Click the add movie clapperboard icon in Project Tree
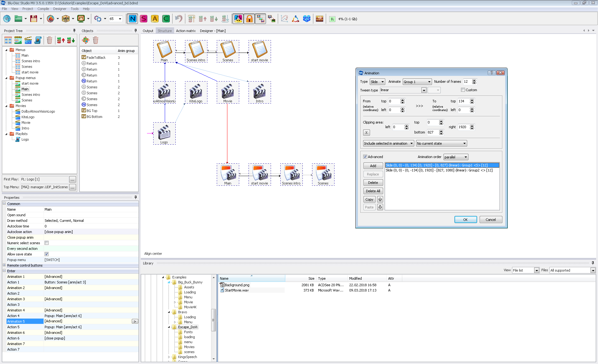598x364 pixels. pyautogui.click(x=28, y=40)
